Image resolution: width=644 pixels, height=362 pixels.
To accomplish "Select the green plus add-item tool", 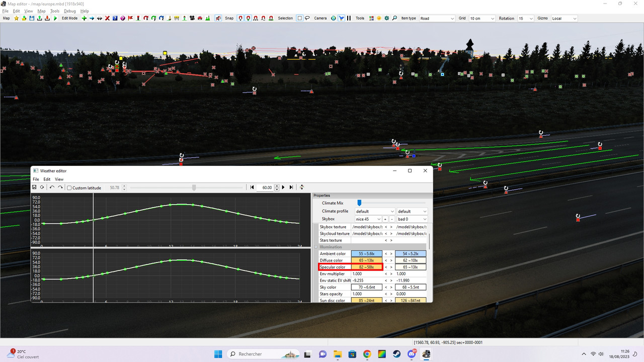I will tap(84, 18).
